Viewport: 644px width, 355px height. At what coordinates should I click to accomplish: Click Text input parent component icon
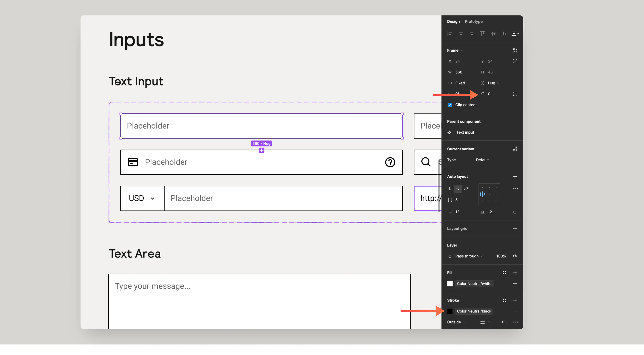(449, 132)
